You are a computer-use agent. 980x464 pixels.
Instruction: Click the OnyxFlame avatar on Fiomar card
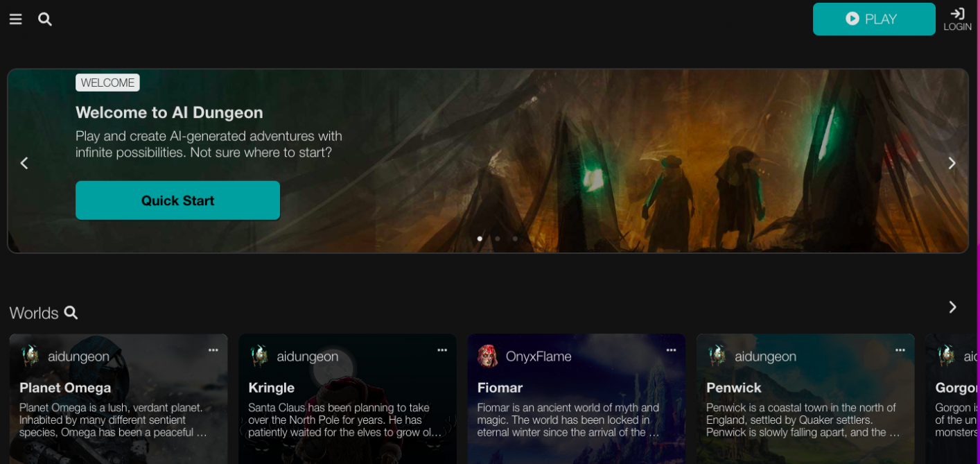[488, 356]
